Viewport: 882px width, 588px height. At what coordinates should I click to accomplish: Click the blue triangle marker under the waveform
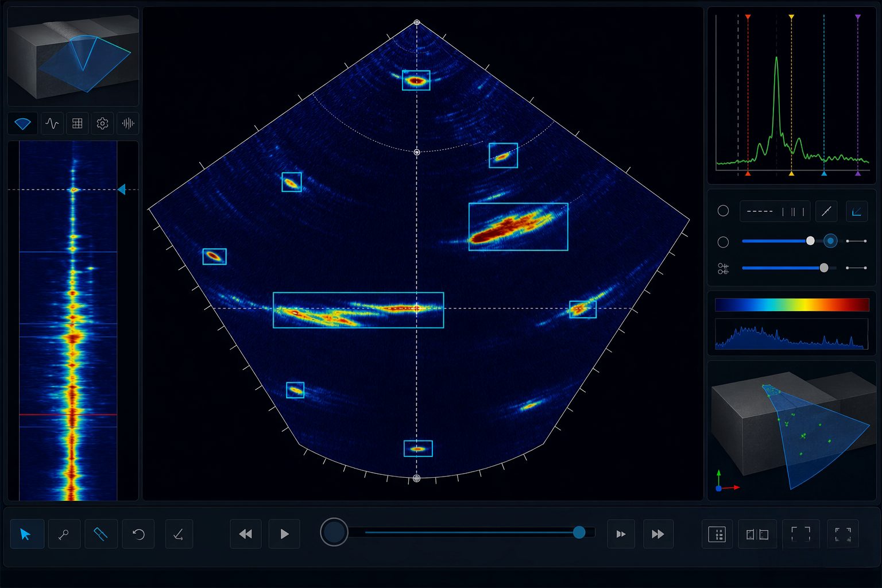point(824,173)
